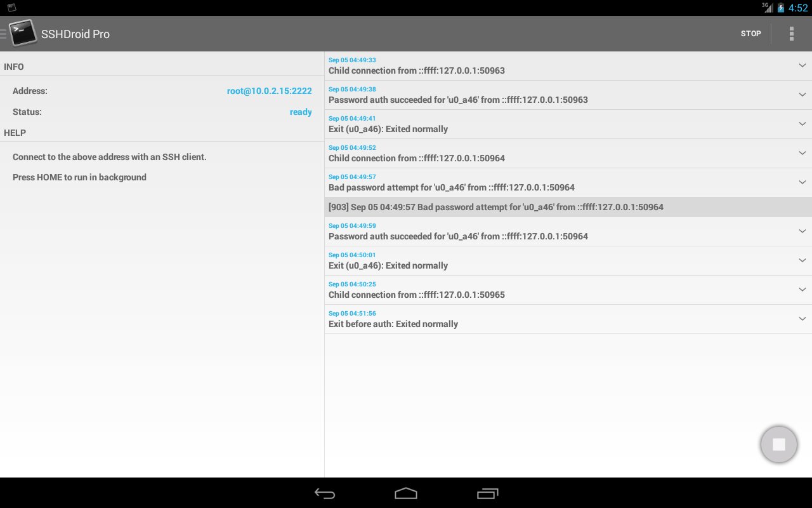
Task: Open the recent apps navigation icon
Action: tap(487, 493)
